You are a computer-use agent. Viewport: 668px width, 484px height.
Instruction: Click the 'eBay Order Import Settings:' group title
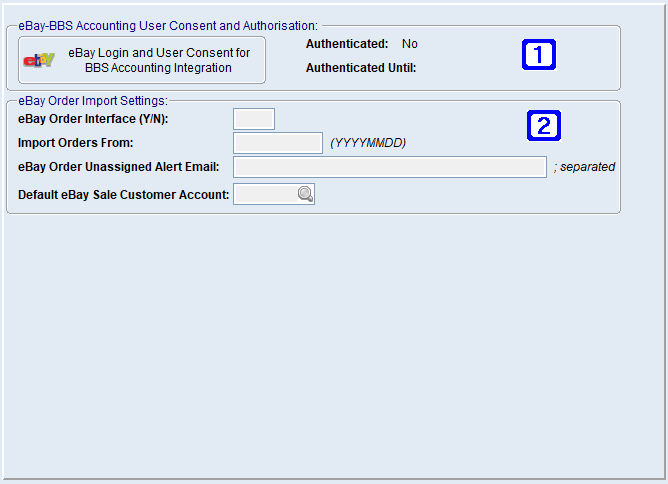[93, 101]
